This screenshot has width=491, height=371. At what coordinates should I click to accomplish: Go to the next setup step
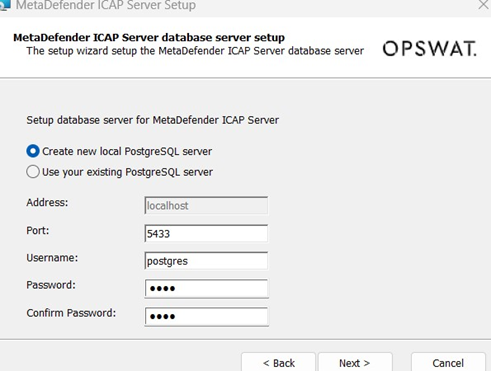(355, 363)
